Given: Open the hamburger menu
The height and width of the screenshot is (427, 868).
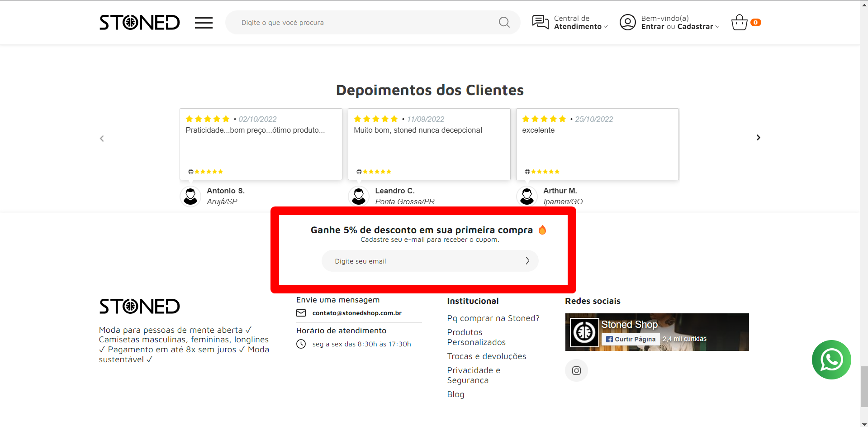Looking at the screenshot, I should point(204,23).
